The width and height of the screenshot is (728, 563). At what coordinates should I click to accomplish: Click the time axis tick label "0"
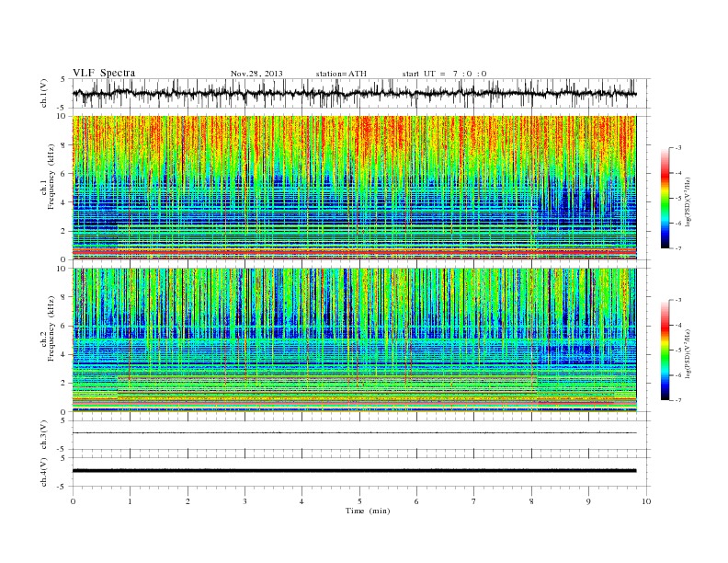click(73, 501)
